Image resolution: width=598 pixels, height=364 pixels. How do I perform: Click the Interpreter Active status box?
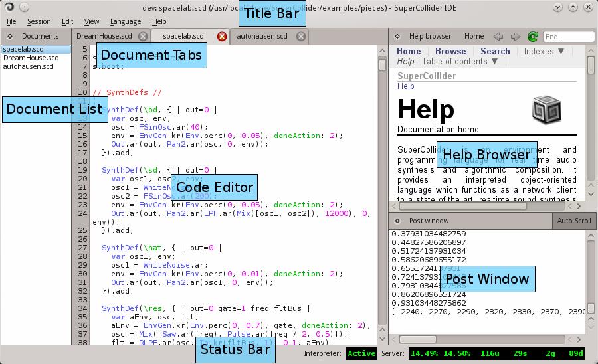[x=361, y=354]
